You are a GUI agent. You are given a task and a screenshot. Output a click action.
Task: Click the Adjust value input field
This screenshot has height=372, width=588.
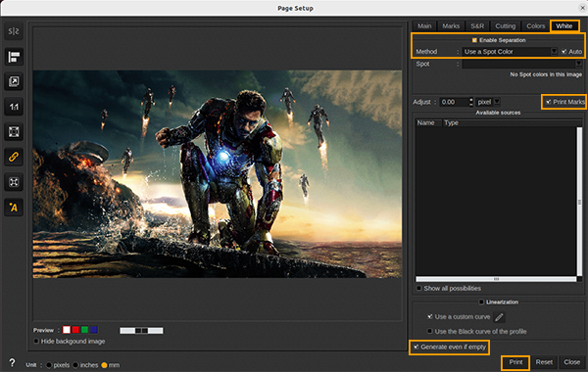pyautogui.click(x=454, y=102)
